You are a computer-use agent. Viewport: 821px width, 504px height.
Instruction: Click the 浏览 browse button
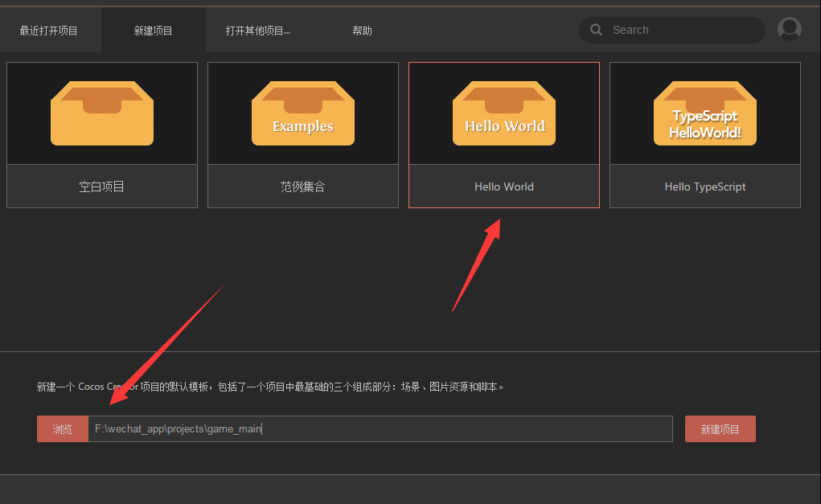tap(62, 428)
